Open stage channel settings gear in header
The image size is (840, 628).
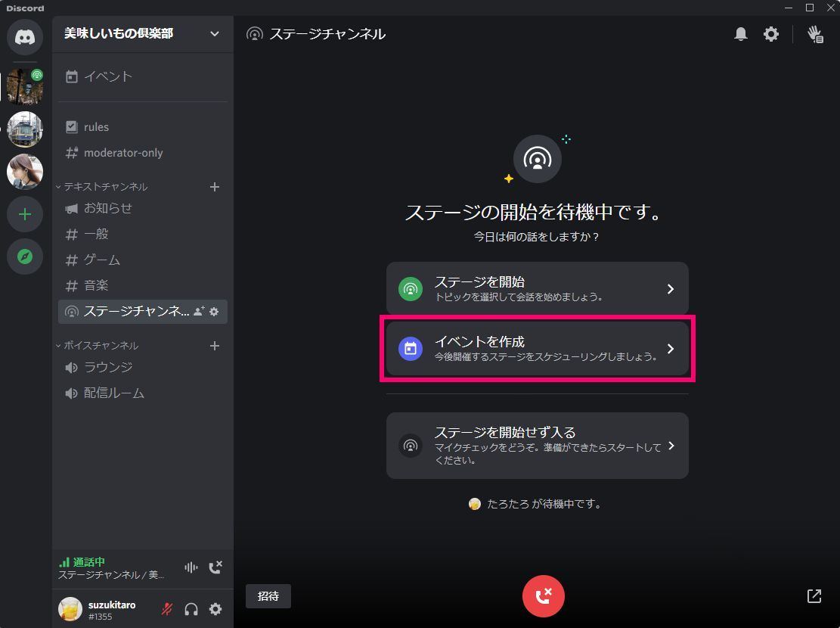(771, 34)
